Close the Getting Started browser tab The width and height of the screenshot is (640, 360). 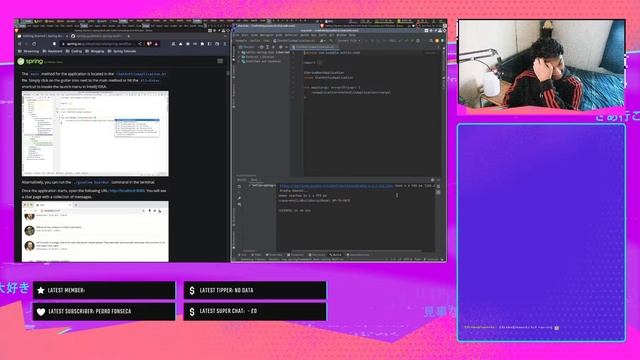click(x=67, y=36)
